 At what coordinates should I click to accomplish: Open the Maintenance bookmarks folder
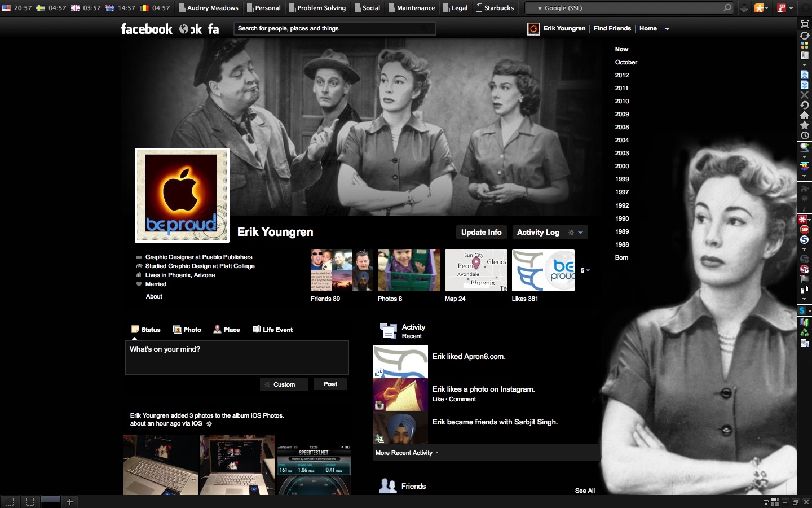pyautogui.click(x=412, y=8)
